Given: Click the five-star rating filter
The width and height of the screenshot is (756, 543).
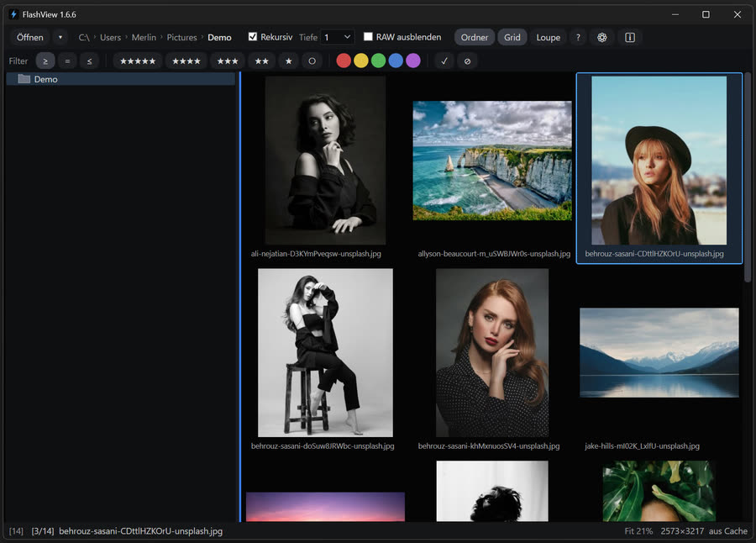Looking at the screenshot, I should tap(137, 61).
